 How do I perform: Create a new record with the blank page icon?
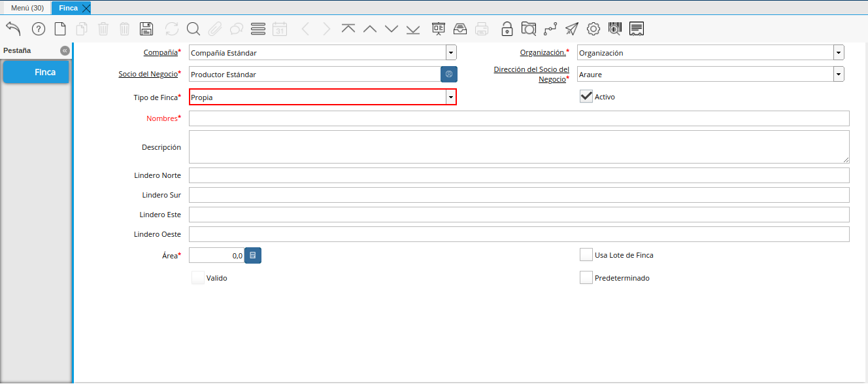[x=60, y=29]
